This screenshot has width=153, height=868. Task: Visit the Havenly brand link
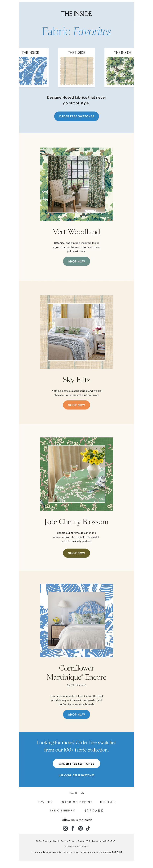tap(45, 802)
